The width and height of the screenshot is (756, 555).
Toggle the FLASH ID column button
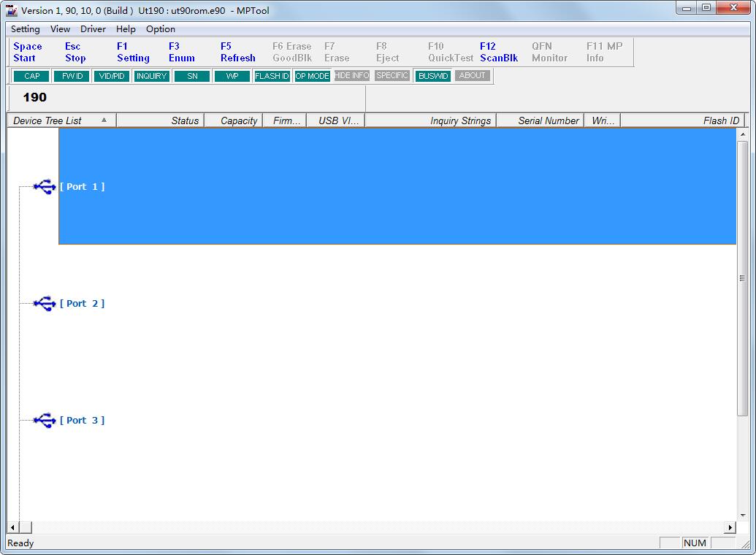pyautogui.click(x=272, y=76)
